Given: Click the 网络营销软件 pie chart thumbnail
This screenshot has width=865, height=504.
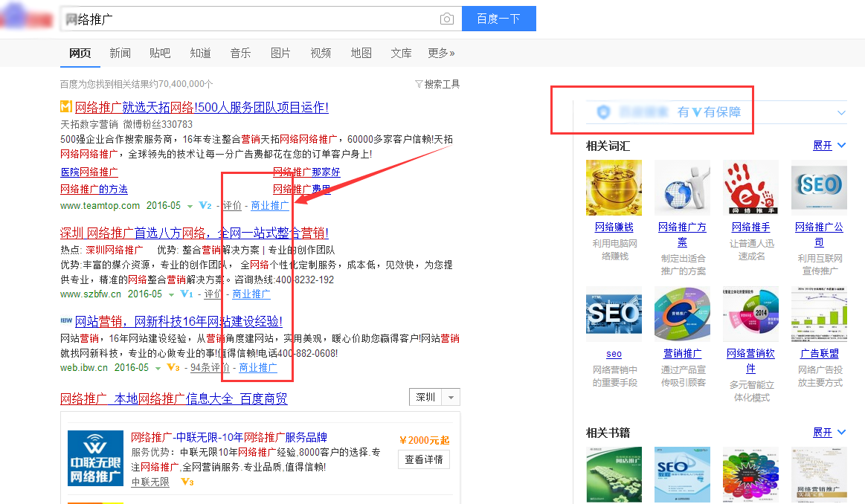Looking at the screenshot, I should click(750, 314).
